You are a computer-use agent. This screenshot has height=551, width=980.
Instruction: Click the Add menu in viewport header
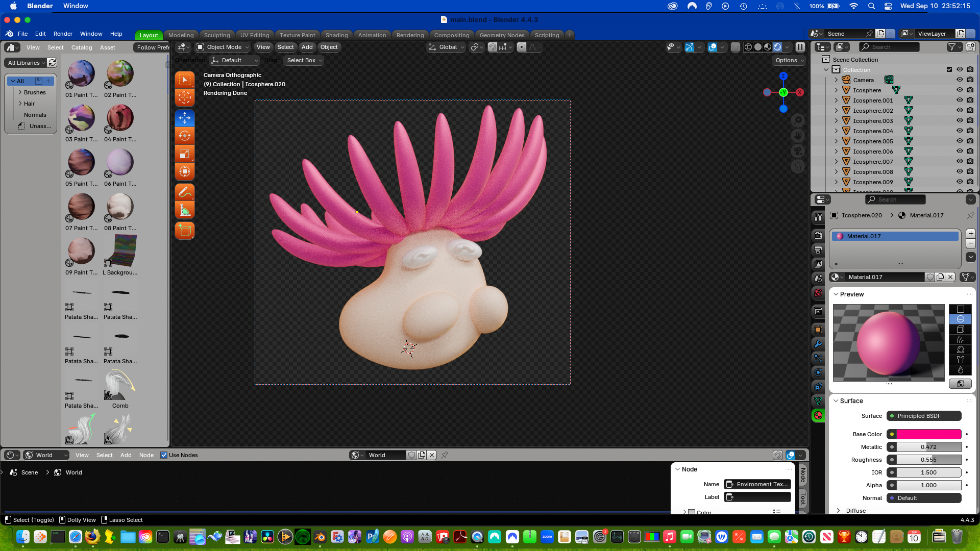click(307, 47)
